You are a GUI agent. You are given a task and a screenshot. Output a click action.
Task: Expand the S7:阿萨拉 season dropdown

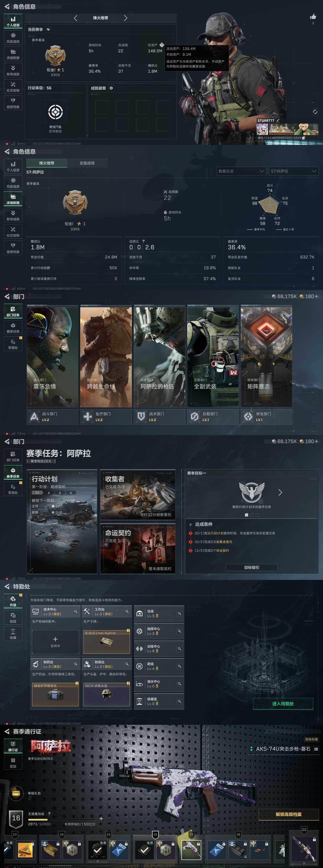click(293, 171)
